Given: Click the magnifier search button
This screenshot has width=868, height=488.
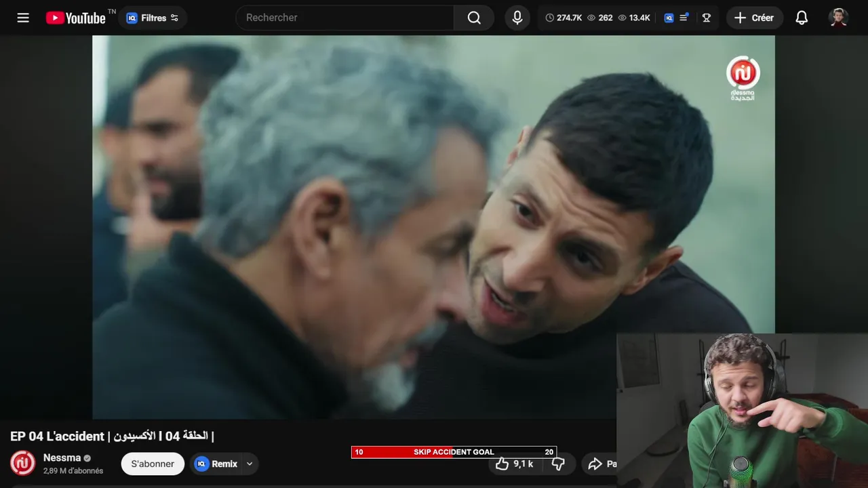Looking at the screenshot, I should [474, 18].
